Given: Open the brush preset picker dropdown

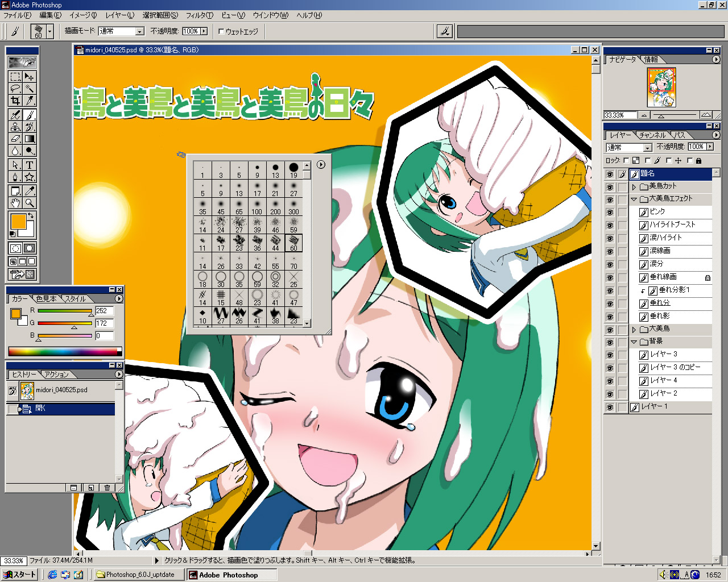Looking at the screenshot, I should tap(50, 31).
